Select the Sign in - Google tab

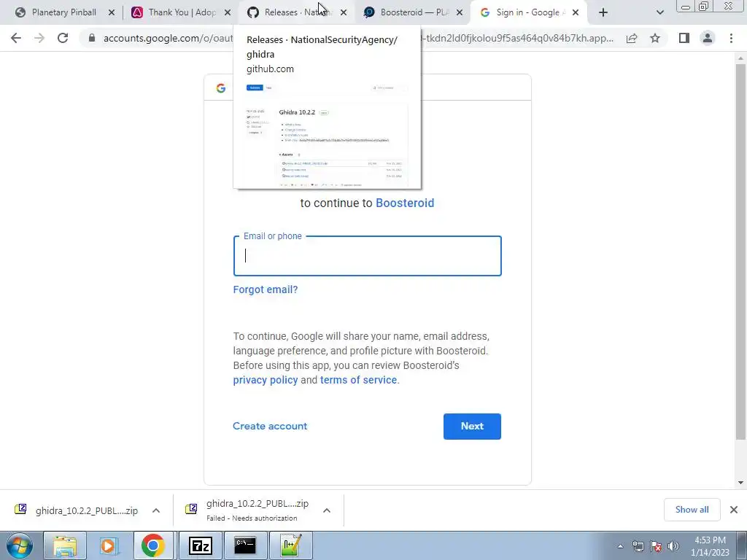[528, 12]
